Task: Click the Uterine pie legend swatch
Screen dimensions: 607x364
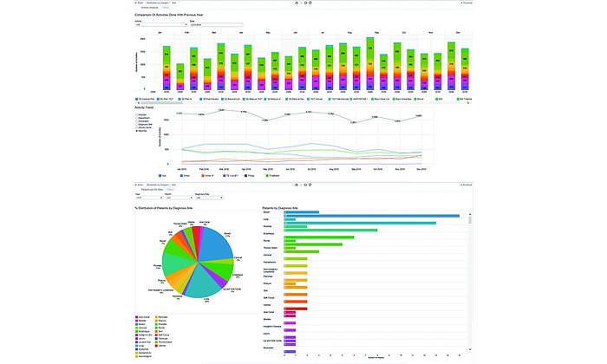Action: pos(156,346)
